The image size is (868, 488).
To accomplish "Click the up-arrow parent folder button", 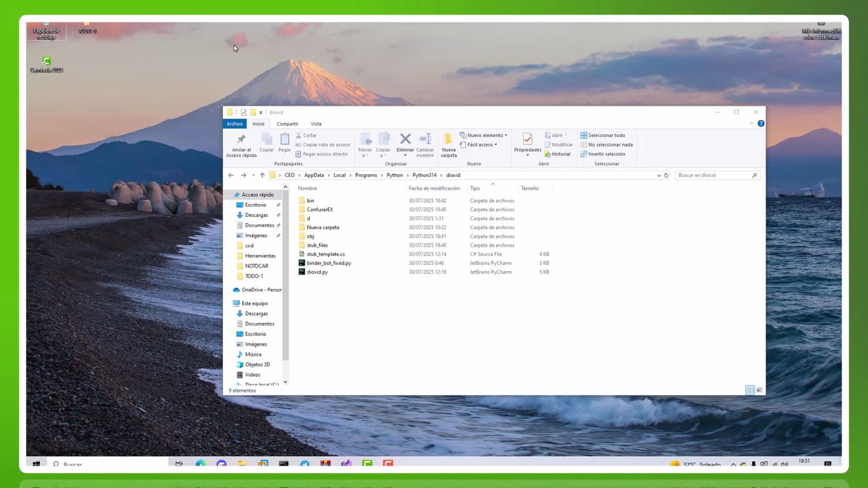I will [x=262, y=175].
